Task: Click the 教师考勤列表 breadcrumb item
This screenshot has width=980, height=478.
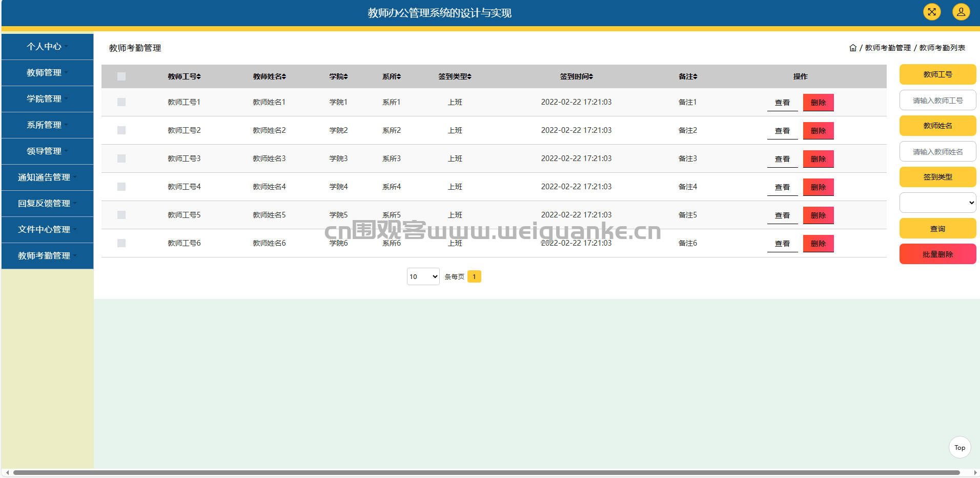Action: pos(942,48)
